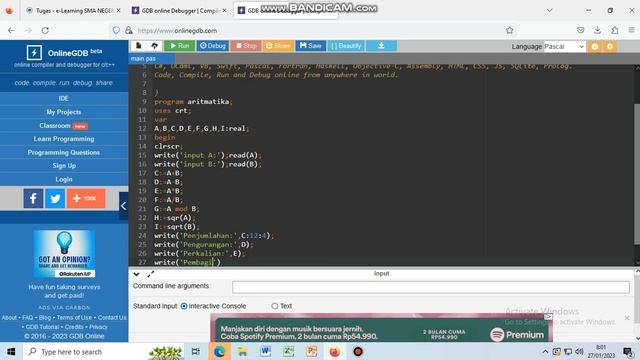Viewport: 640px width, 360px height.
Task: Expand the input panel to full size
Action: click(x=151, y=274)
